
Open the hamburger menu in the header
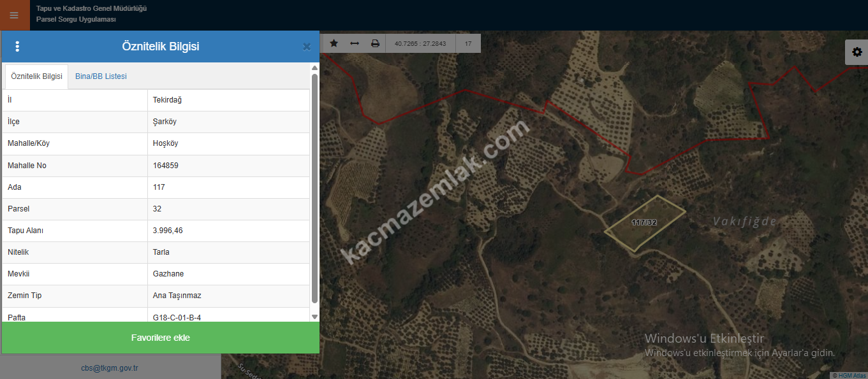tap(14, 15)
